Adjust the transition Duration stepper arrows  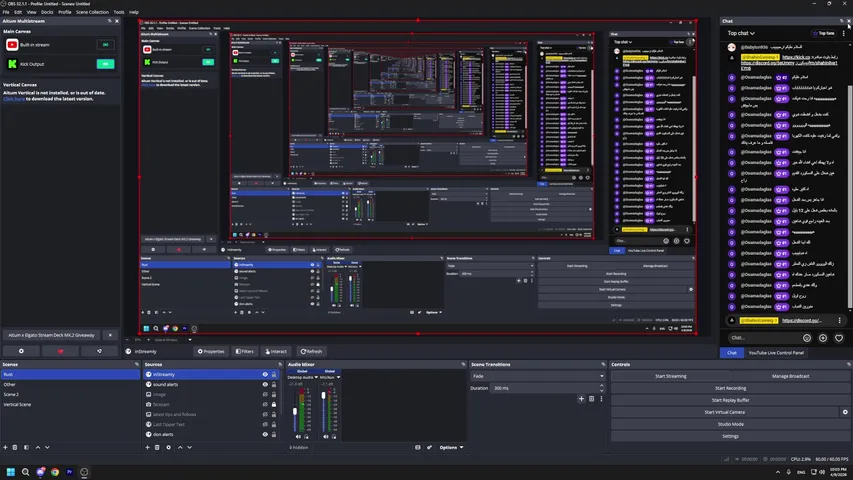point(601,388)
